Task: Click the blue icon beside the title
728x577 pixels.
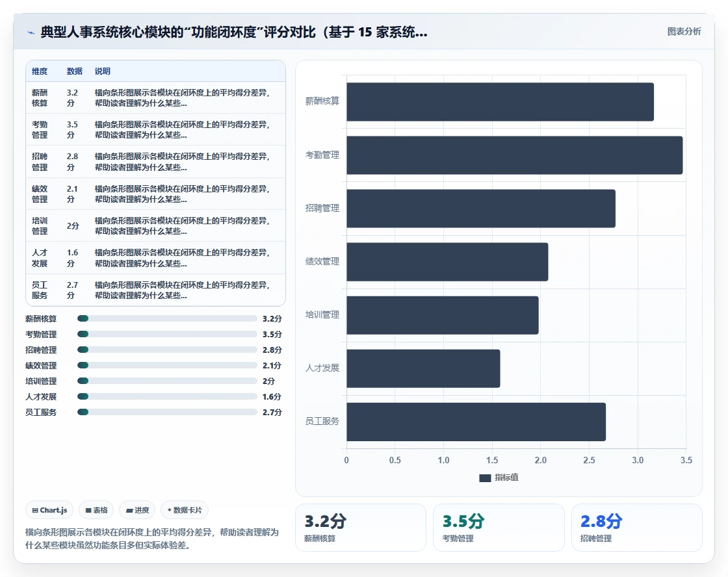Action: 31,32
